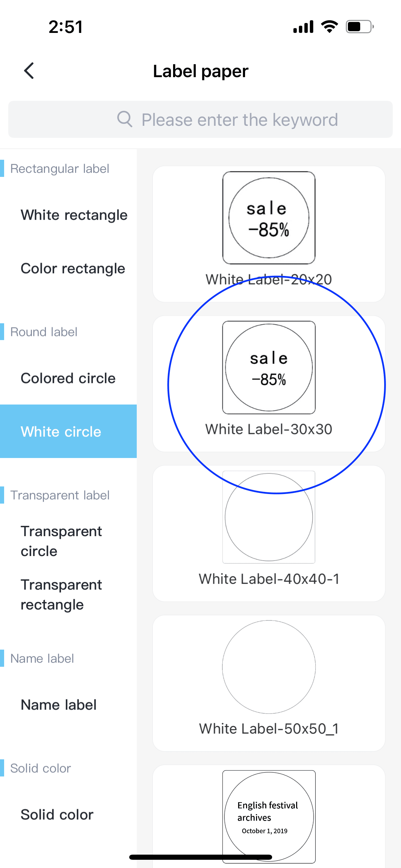Tap the White Label-20x20 caption text
The width and height of the screenshot is (401, 868).
[269, 279]
